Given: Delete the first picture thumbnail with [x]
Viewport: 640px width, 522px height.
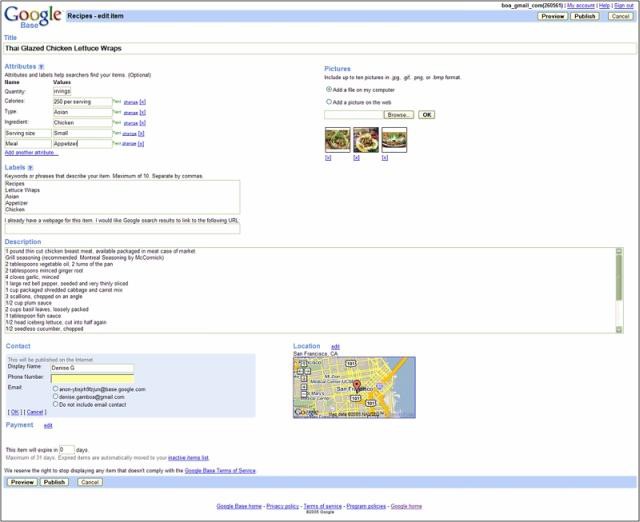Looking at the screenshot, I should pos(328,158).
